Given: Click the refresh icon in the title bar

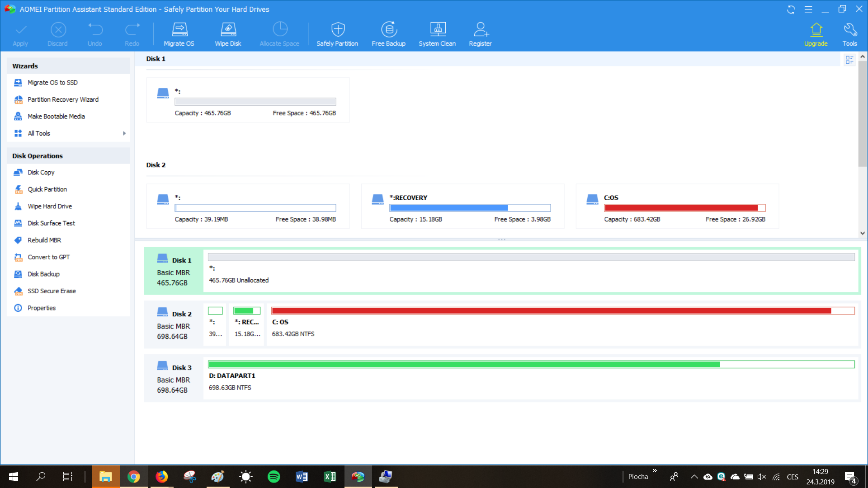Looking at the screenshot, I should click(791, 9).
